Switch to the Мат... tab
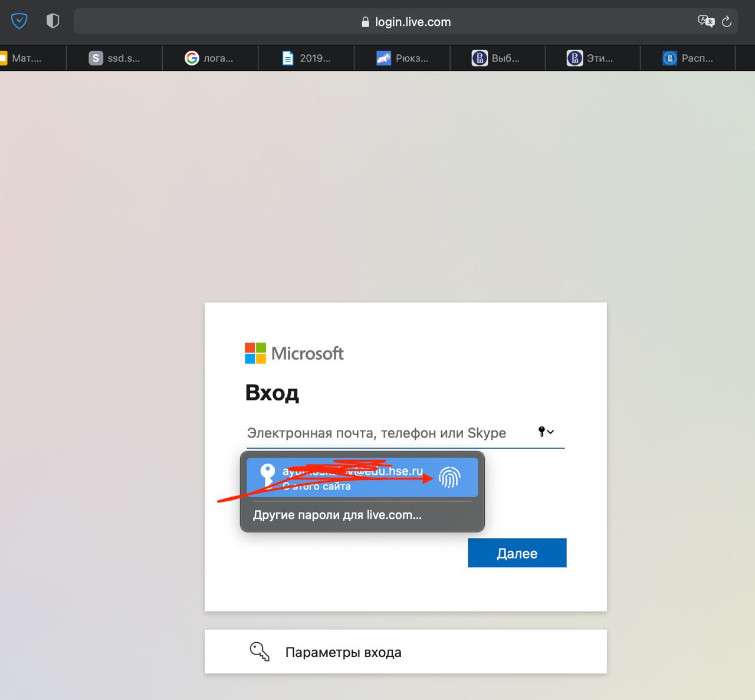Viewport: 755px width, 700px height. coord(33,58)
